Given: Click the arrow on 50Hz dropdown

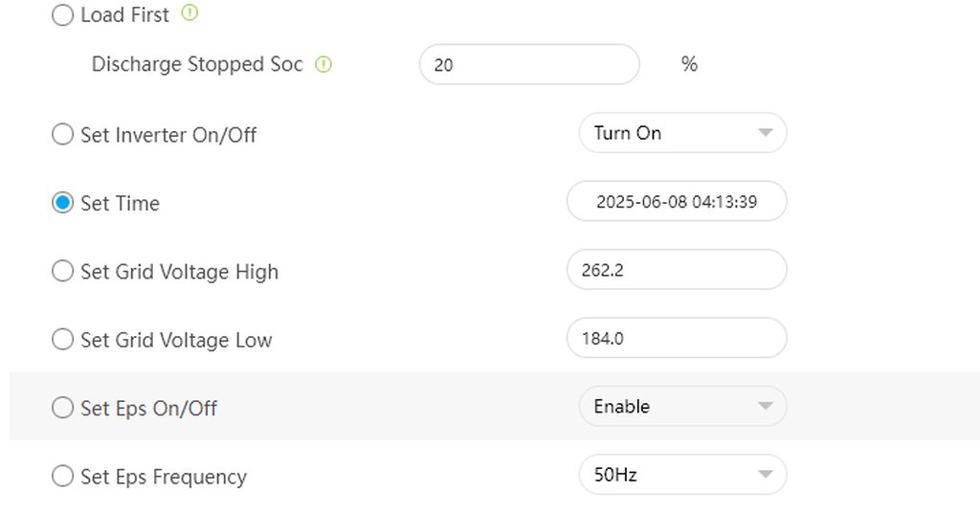Looking at the screenshot, I should coord(765,475).
